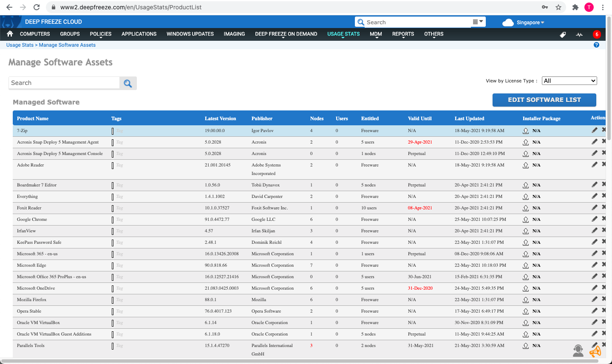Viewport: 612px width, 364px height.
Task: Expand the Reports menu
Action: pyautogui.click(x=403, y=34)
